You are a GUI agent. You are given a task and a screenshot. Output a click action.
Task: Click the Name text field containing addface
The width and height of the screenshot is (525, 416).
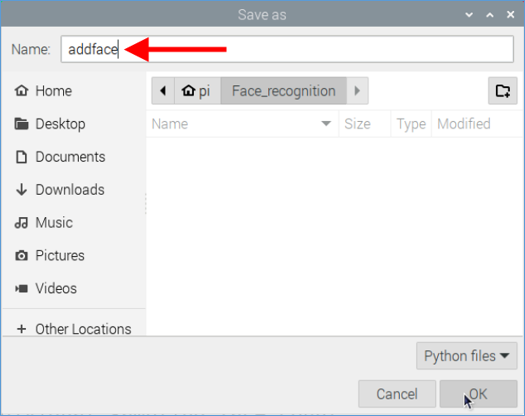287,49
